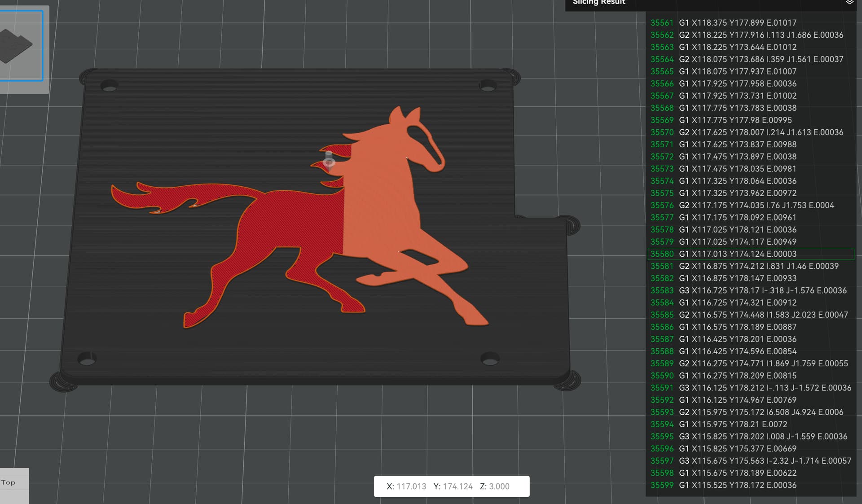862x504 pixels.
Task: Select G-code line 35586
Action: pos(751,327)
